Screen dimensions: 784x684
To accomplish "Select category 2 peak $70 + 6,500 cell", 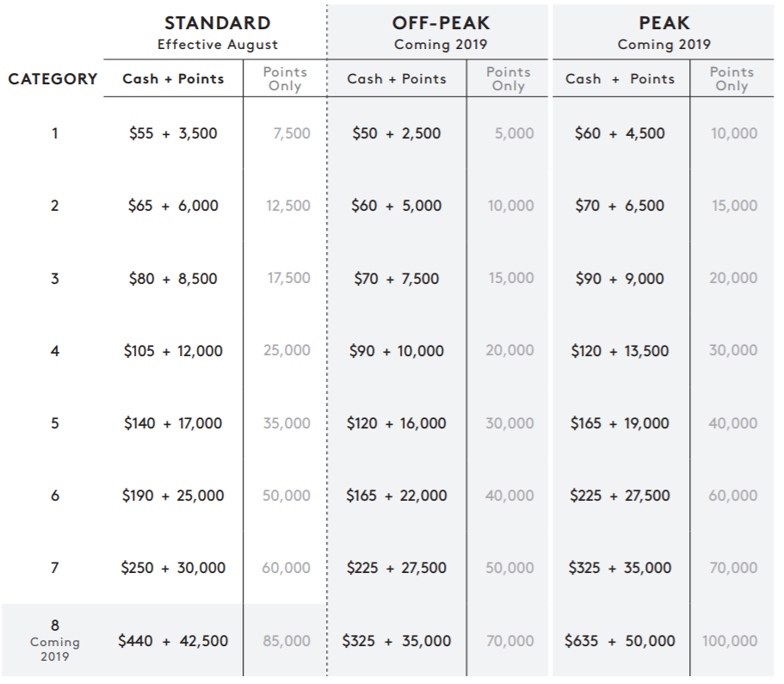I will click(620, 206).
